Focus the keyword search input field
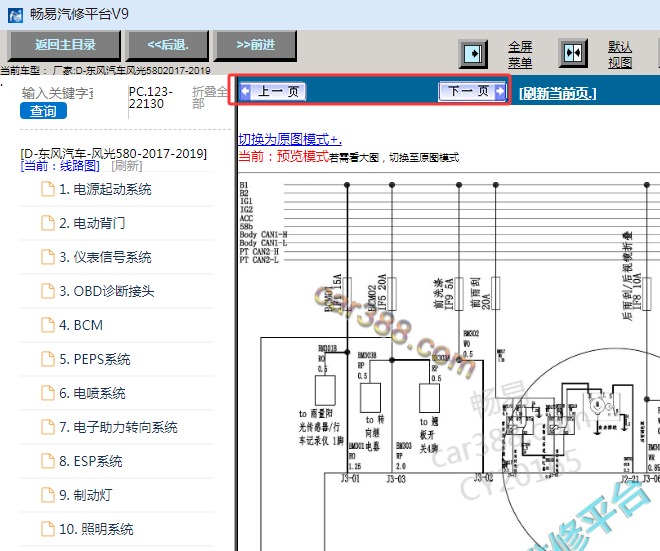Viewport: 660px width, 551px height. coord(58,93)
